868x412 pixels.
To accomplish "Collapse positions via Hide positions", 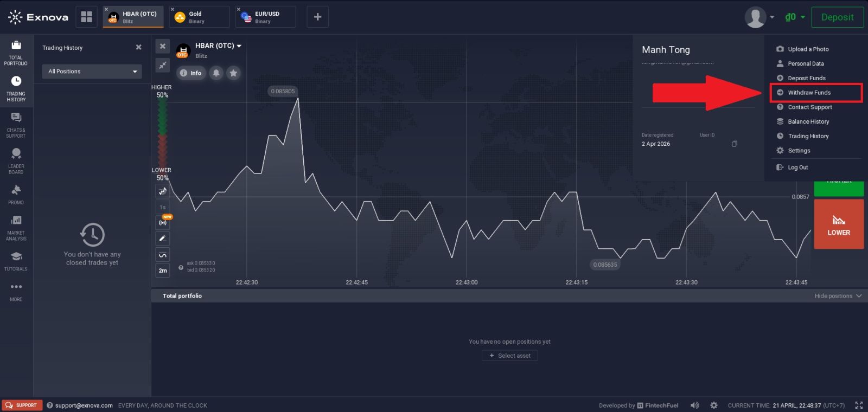I will tap(838, 296).
